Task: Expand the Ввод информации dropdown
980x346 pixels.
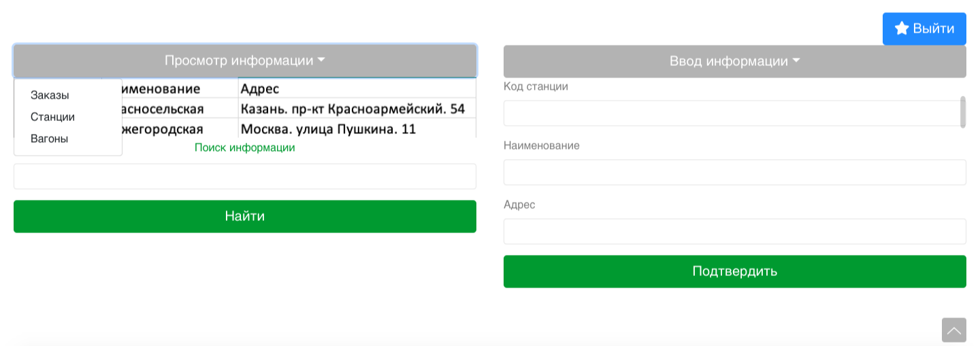Action: click(735, 61)
